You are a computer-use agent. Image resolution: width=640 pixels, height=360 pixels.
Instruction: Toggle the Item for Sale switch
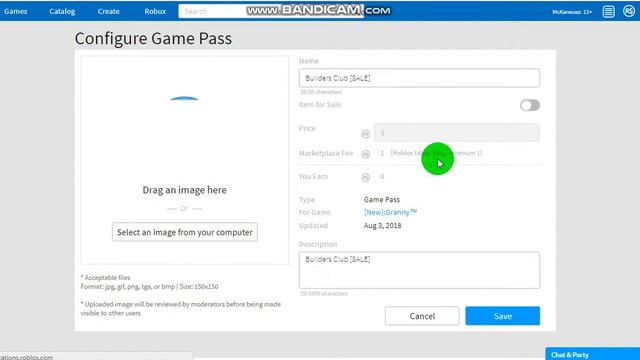[x=530, y=105]
